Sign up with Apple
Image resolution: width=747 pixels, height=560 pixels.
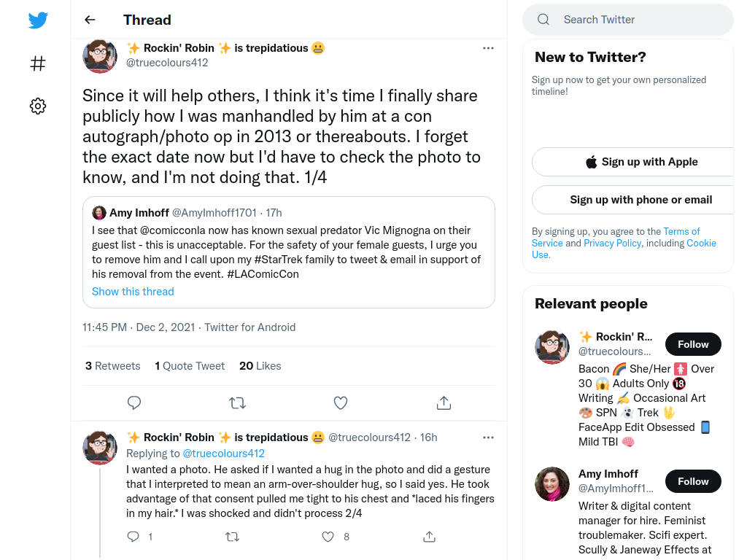click(641, 162)
